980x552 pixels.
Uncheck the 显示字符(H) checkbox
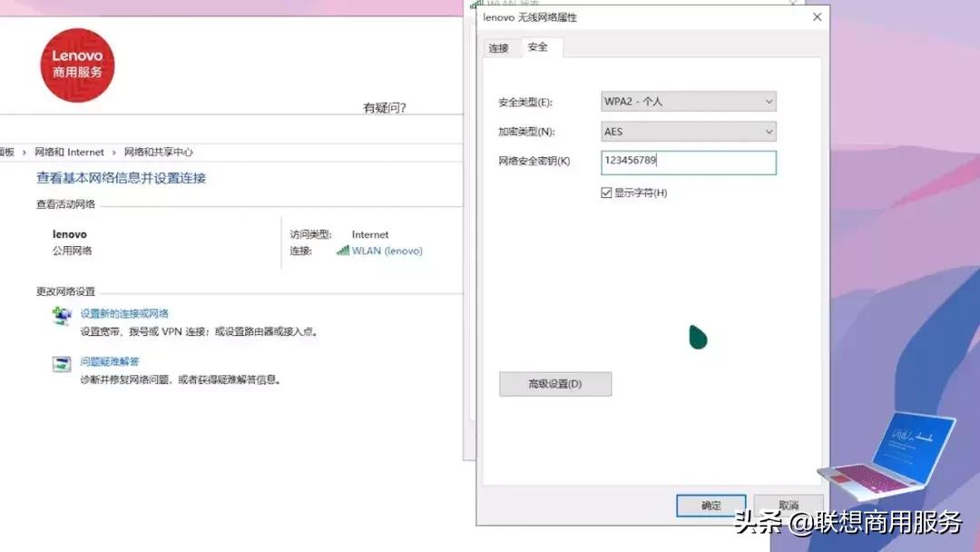tap(606, 192)
